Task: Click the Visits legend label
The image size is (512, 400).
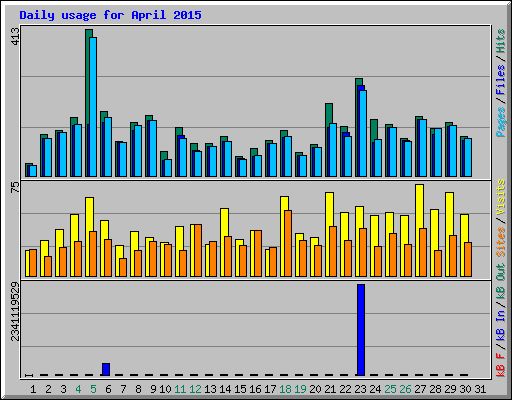Action: pos(501,197)
